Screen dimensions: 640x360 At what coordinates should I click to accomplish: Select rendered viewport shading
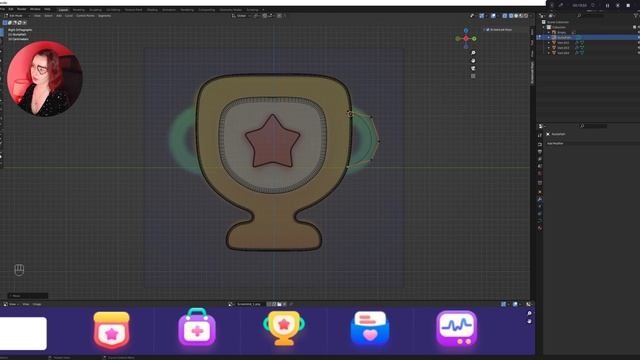click(526, 16)
